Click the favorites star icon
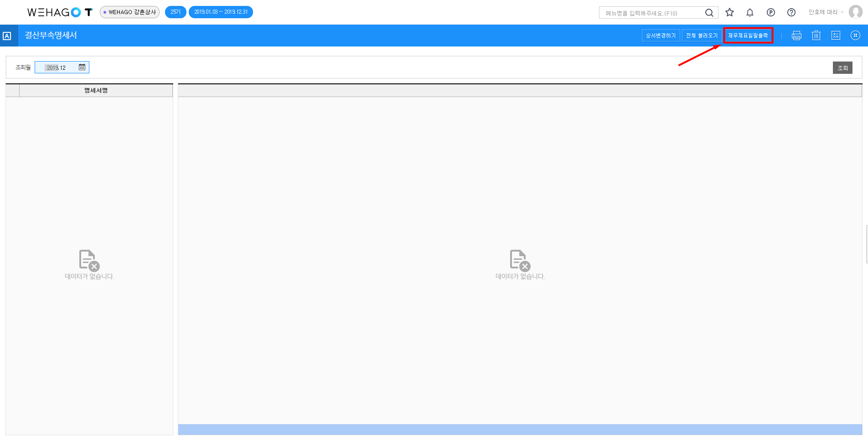 coord(729,12)
